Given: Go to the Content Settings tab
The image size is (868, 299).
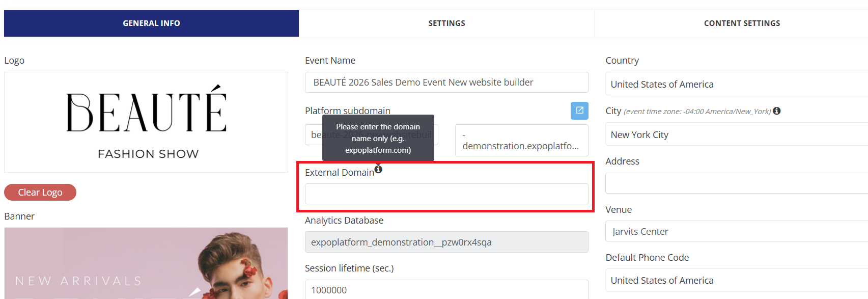Looking at the screenshot, I should click(x=741, y=23).
